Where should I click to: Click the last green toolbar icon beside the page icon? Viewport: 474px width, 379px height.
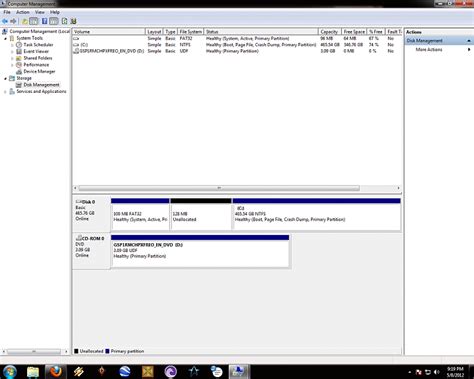[74, 21]
